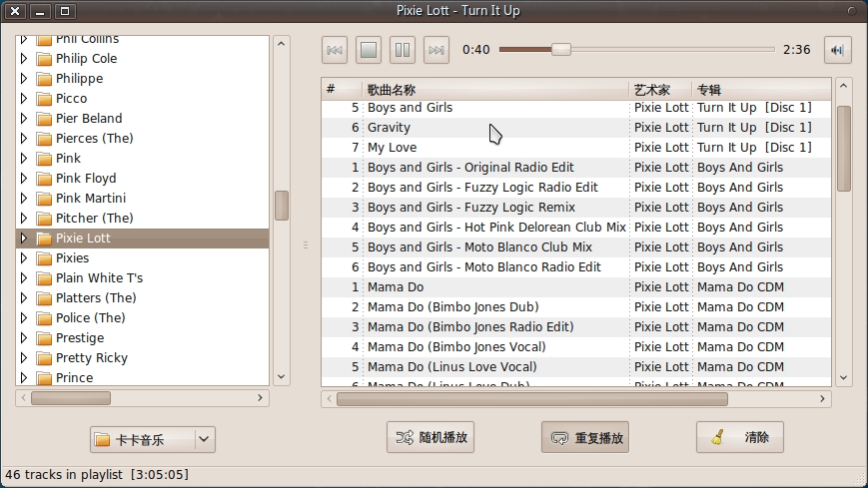
Task: Toggle repeat play (重复播放)
Action: 585,438
